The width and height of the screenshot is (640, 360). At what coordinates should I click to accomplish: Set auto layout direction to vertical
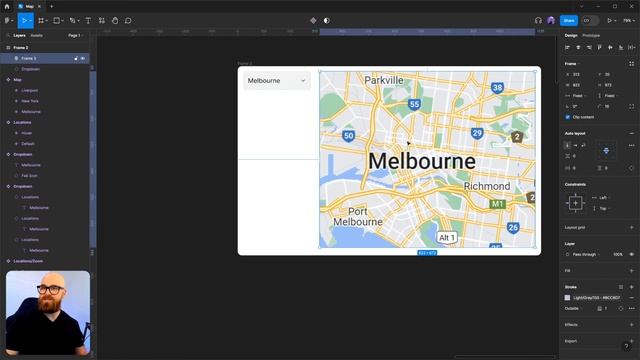tap(567, 145)
